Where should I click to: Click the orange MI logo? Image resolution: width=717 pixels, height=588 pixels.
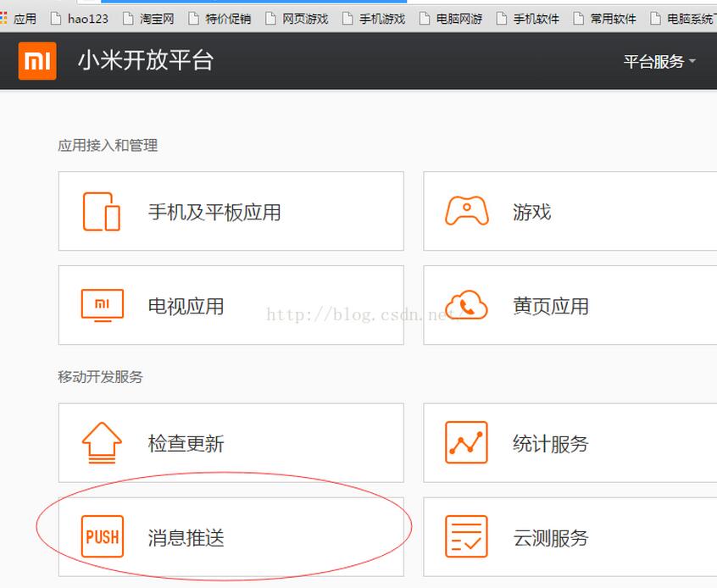click(x=37, y=61)
